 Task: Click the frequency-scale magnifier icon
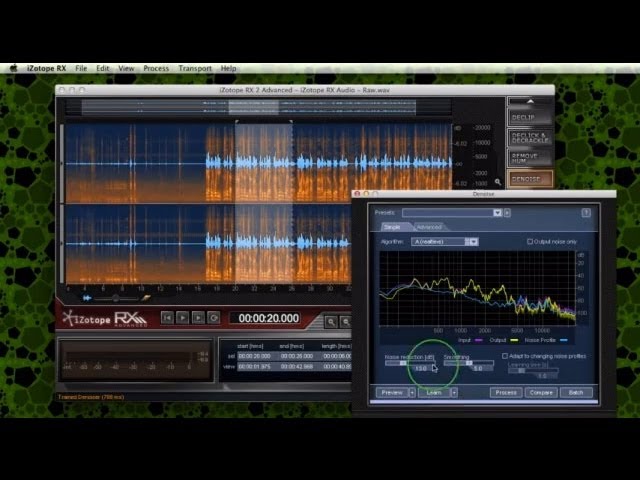click(498, 182)
